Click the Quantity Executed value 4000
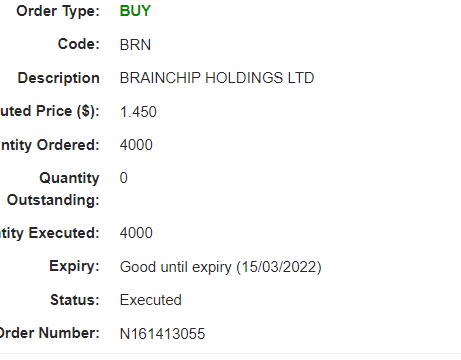Screen dimensions: 461x360 136,233
